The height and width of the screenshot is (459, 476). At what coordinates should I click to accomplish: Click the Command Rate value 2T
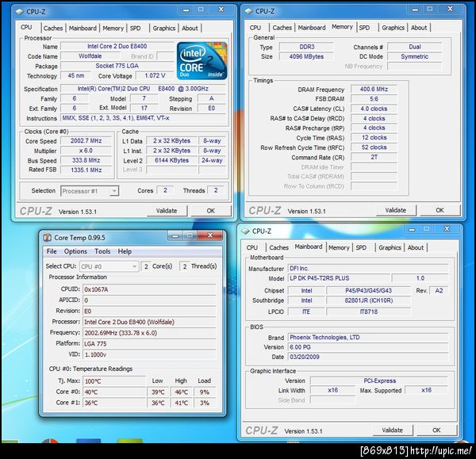point(374,157)
